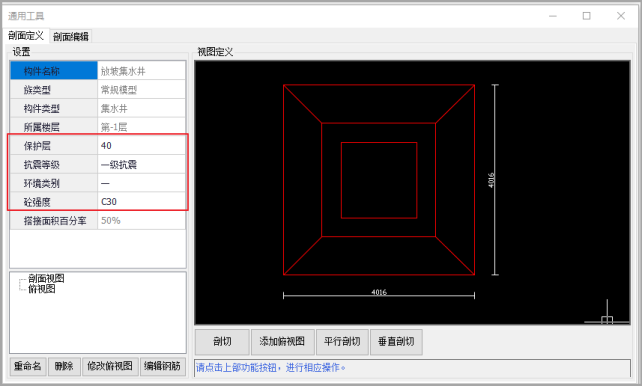This screenshot has width=642, height=386.
Task: Click the 重命名 button
Action: [x=27, y=366]
